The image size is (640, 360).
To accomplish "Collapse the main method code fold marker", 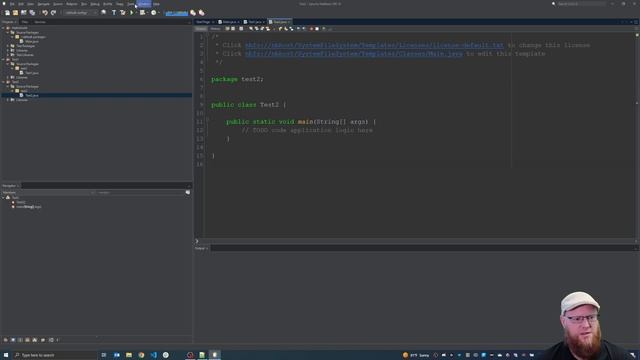I will (x=207, y=119).
